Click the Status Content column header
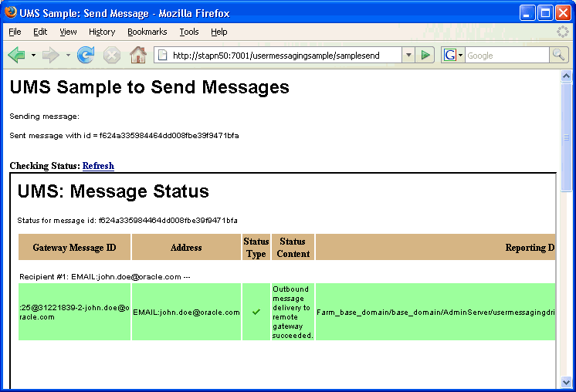Viewport: 576px width, 392px height. click(x=293, y=247)
